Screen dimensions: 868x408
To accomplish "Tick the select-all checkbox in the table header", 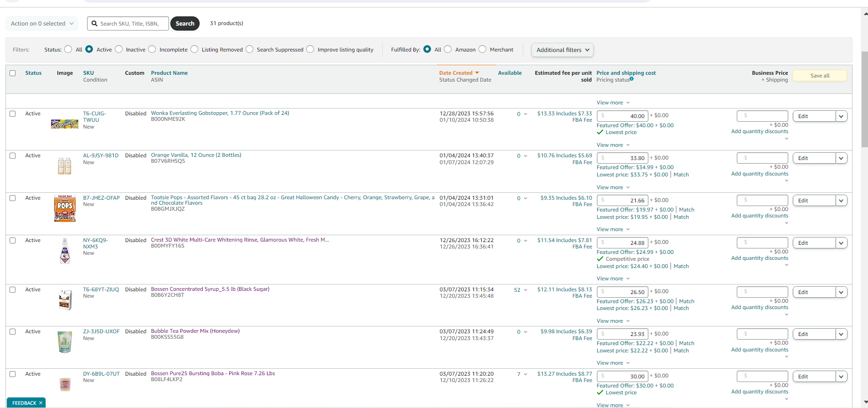I will pyautogui.click(x=13, y=73).
